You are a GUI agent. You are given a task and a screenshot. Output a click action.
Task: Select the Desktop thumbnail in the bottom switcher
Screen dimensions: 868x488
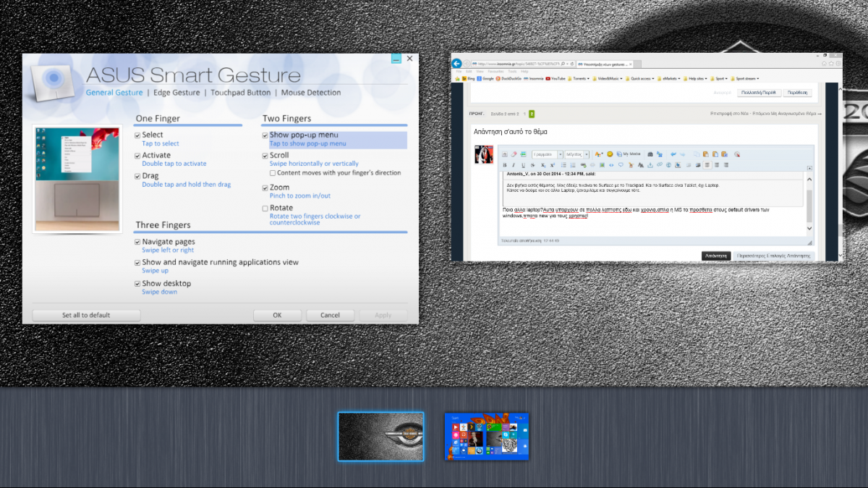coord(381,437)
